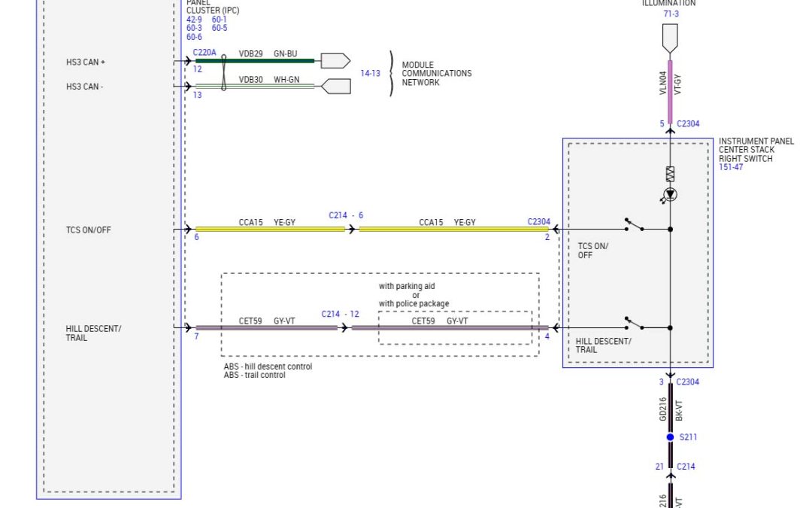Click the blue S211 splice dot
Screen dimensions: 812x508
670,437
